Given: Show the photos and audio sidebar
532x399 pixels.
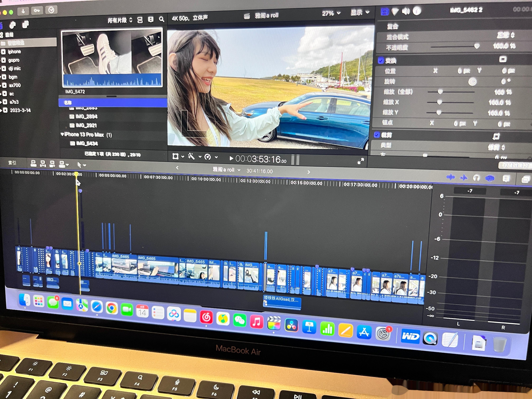Looking at the screenshot, I should (x=13, y=25).
